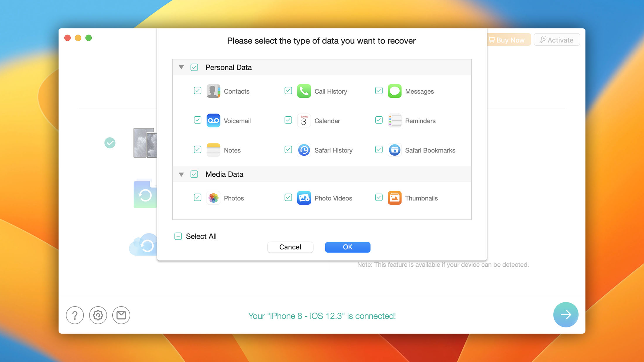
Task: Uncheck the Voicemail checkbox
Action: tap(198, 120)
